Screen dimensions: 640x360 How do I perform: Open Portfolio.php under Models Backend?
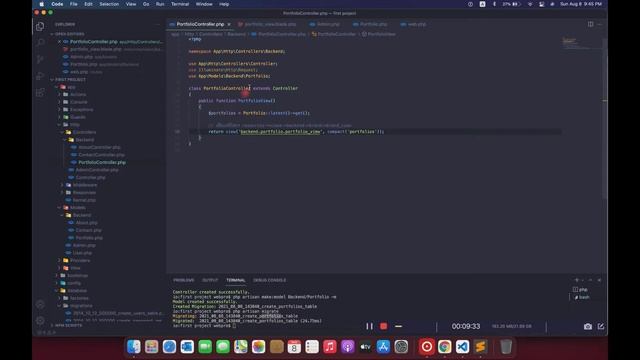[89, 238]
